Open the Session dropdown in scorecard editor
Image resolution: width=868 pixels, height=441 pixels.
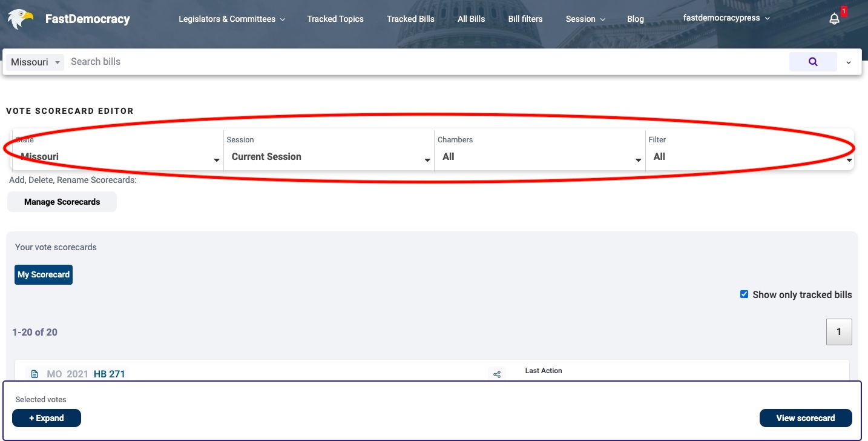[x=329, y=156]
